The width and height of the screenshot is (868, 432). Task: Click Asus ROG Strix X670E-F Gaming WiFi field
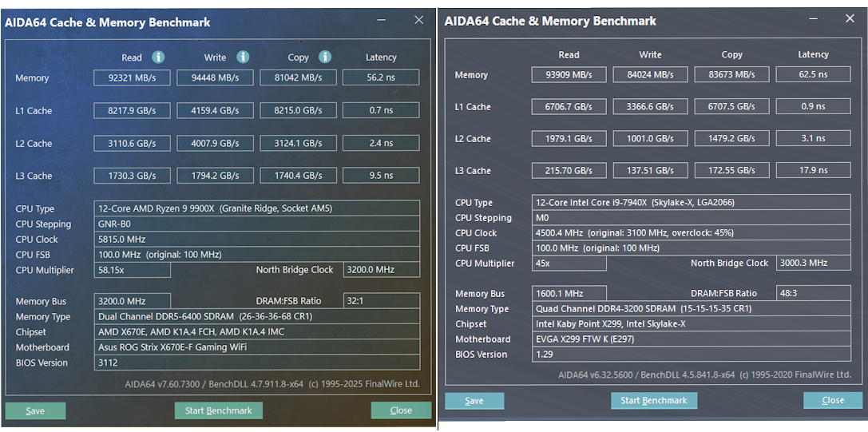click(257, 347)
